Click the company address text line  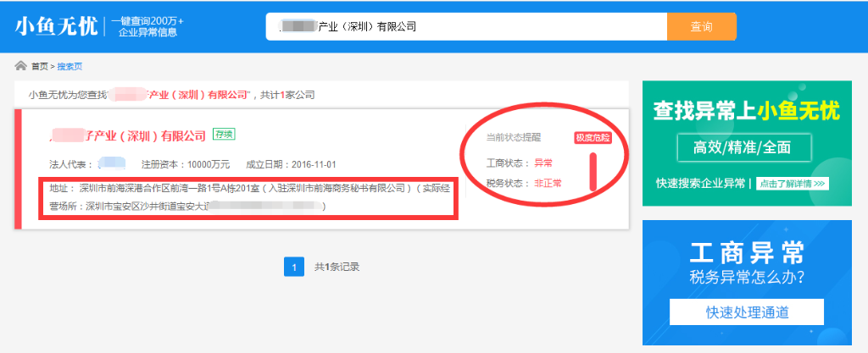click(249, 197)
